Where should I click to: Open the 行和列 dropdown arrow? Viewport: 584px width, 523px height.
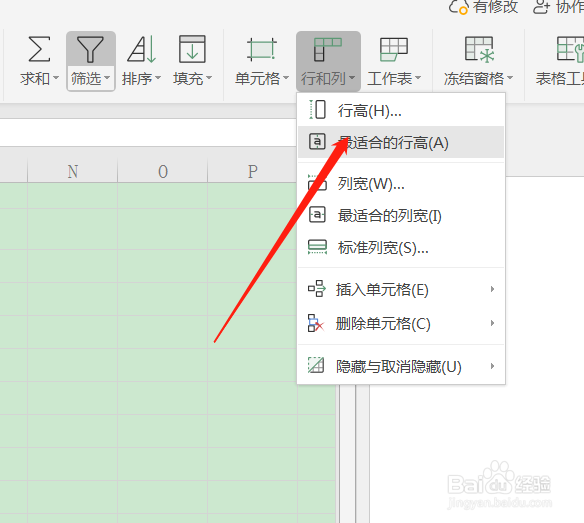[352, 78]
